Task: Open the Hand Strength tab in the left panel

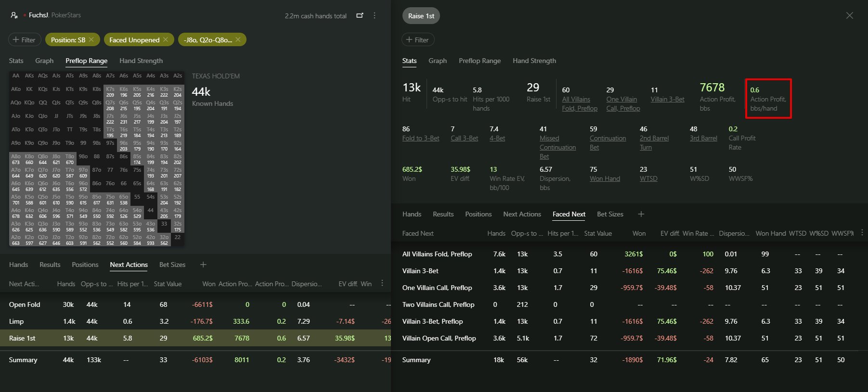Action: [x=141, y=61]
